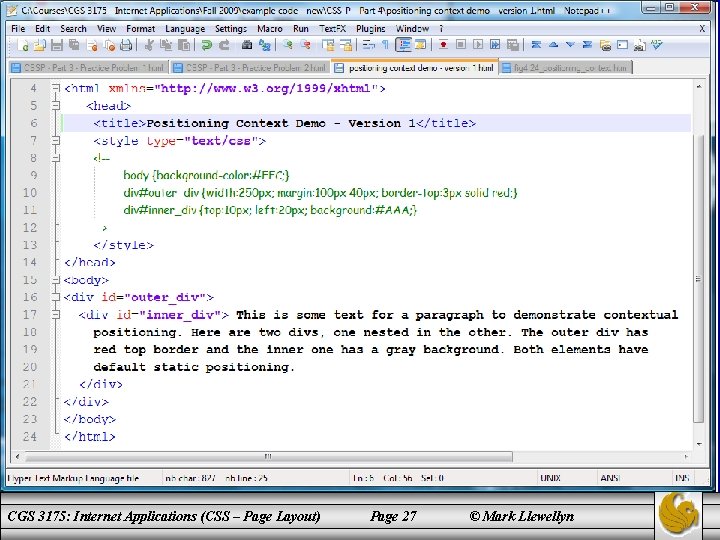
Task: Collapse the html fold marker on line 4
Action: (56, 88)
